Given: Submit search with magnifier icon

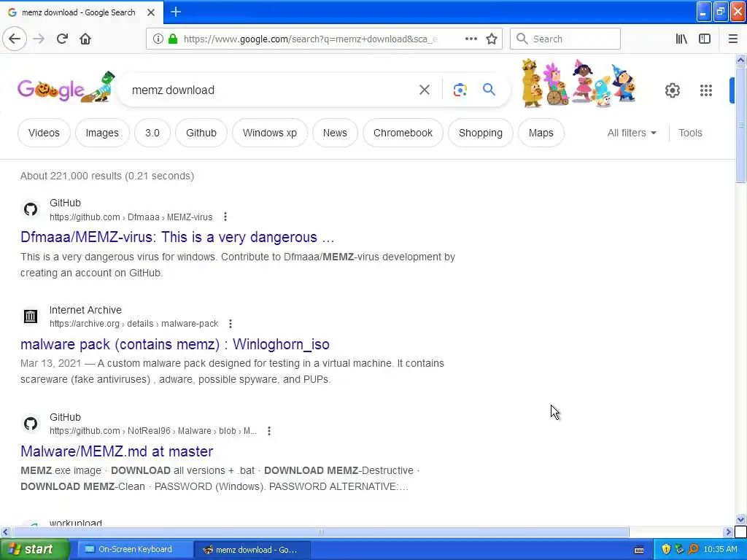Looking at the screenshot, I should coord(489,90).
